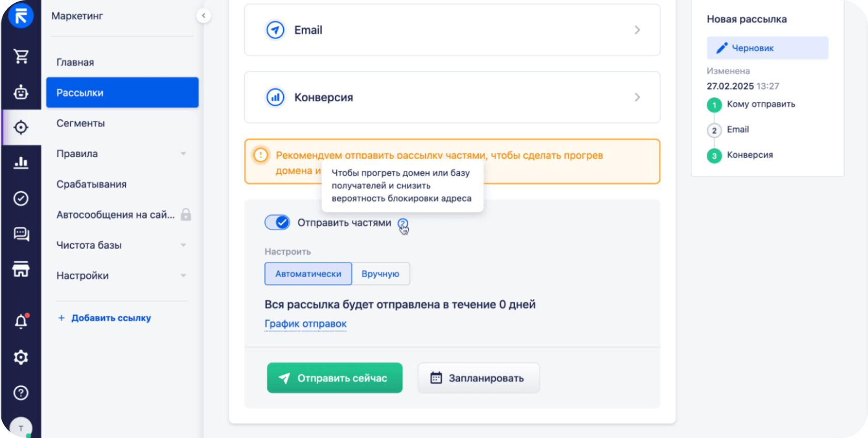The height and width of the screenshot is (438, 868).
Task: Open the bar chart analytics sidebar icon
Action: tap(21, 162)
